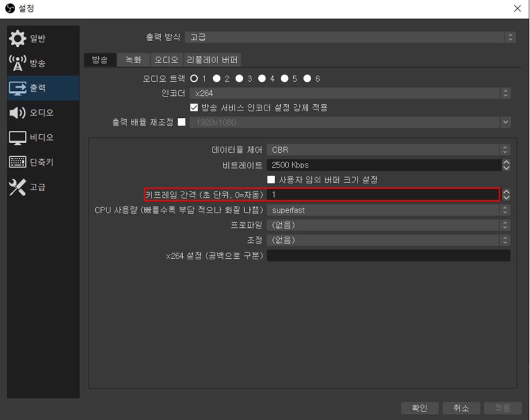Select audio track 4 radio button
This screenshot has height=420, width=530.
click(x=262, y=79)
